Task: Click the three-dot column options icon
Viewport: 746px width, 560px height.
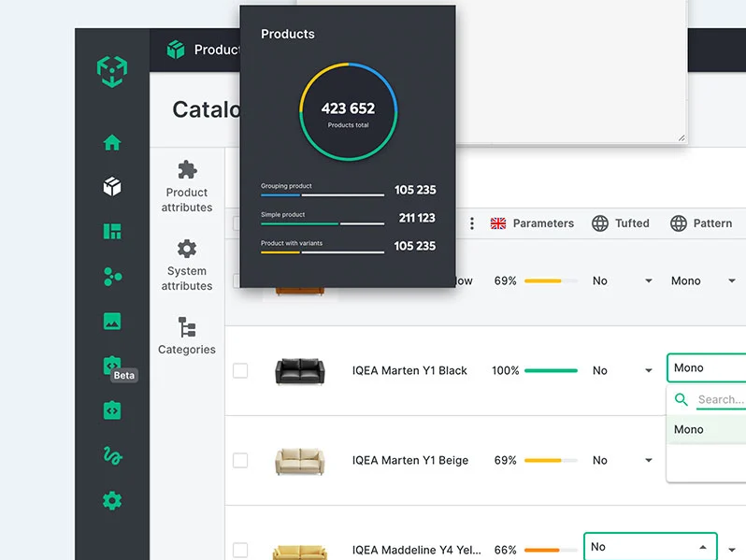Action: [472, 223]
